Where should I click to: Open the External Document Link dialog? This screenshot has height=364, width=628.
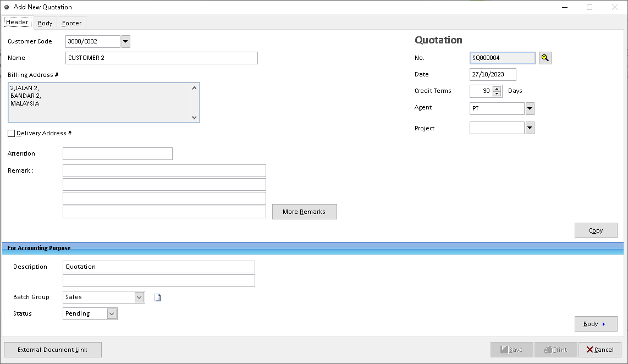pyautogui.click(x=52, y=350)
